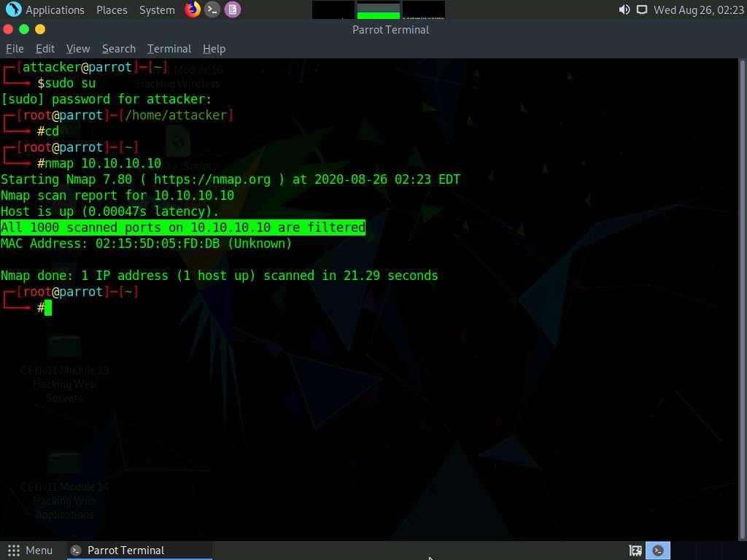Image resolution: width=747 pixels, height=560 pixels.
Task: Open the Edit menu in terminal
Action: click(x=45, y=49)
